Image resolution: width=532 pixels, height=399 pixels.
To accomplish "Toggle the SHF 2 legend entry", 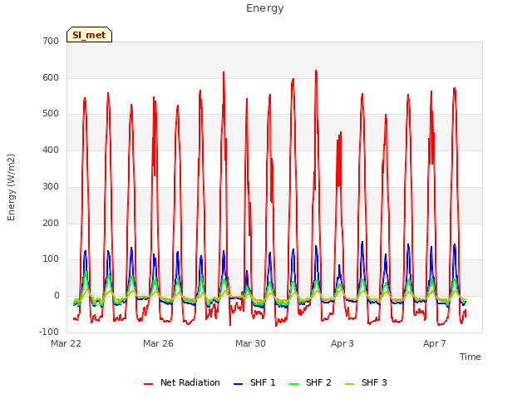I will pyautogui.click(x=310, y=382).
